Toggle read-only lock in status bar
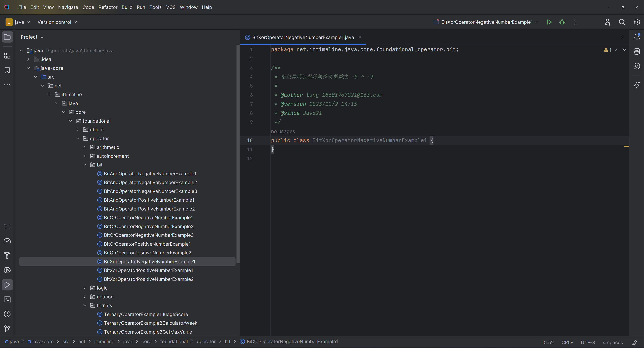This screenshot has height=348, width=644. 634,342
